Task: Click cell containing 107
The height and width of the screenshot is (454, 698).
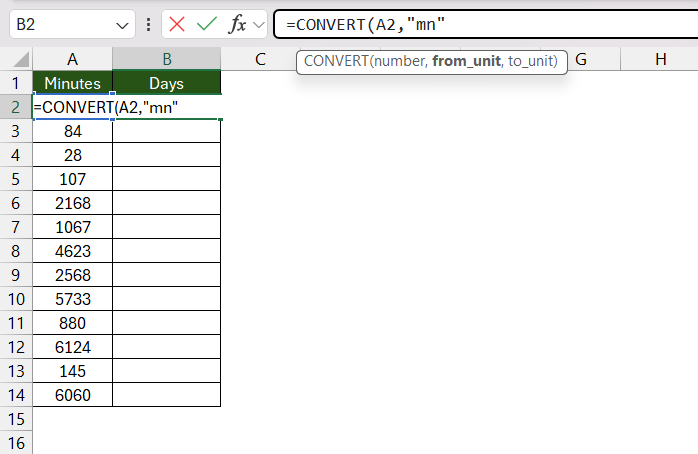Action: [x=73, y=179]
